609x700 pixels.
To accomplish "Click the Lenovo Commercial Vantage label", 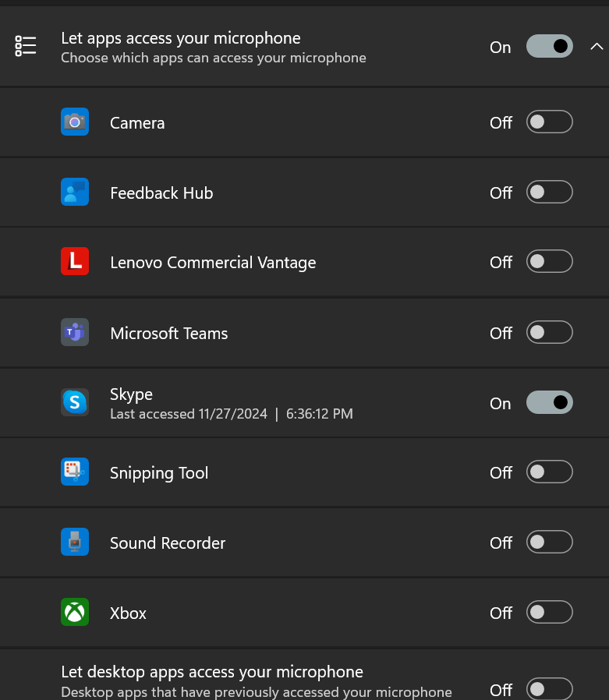I will [x=213, y=263].
